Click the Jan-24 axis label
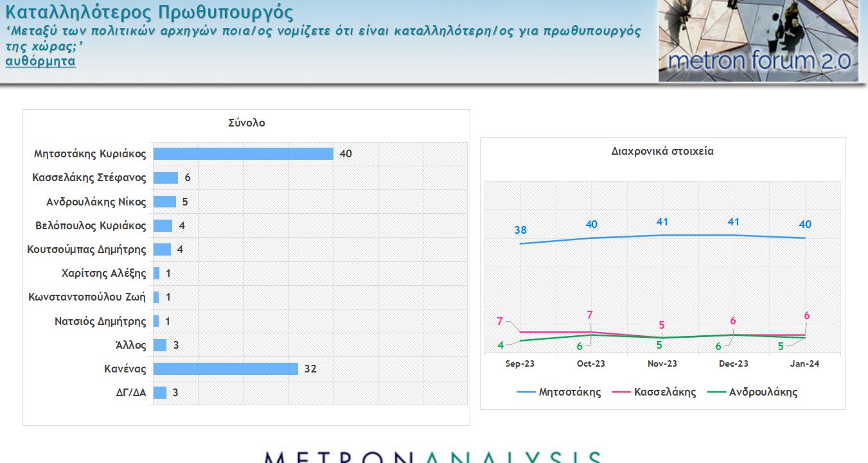868x463 pixels. (804, 363)
